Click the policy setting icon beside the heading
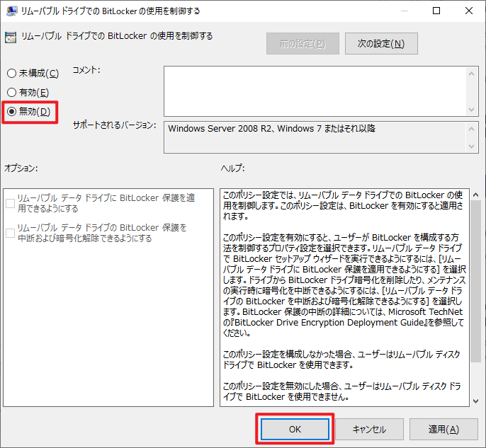This screenshot has width=486, height=448. (x=11, y=37)
